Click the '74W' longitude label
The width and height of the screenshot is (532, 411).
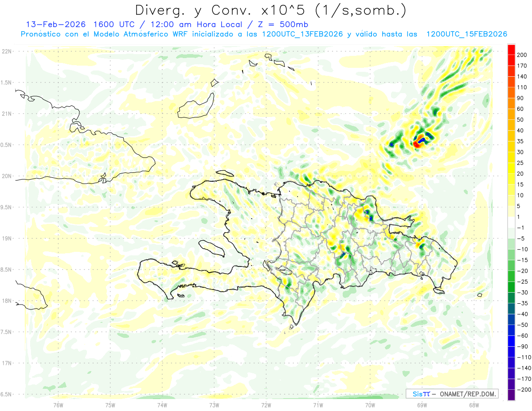[162, 405]
